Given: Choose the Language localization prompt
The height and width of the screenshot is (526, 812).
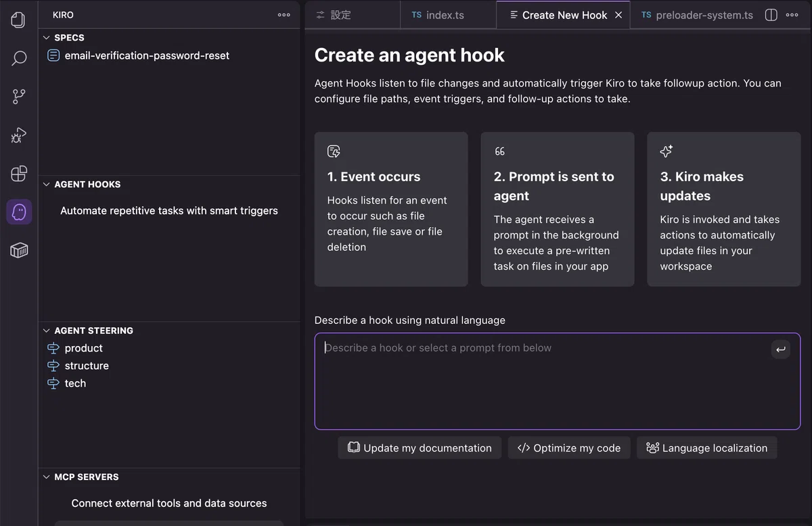Looking at the screenshot, I should (x=706, y=448).
